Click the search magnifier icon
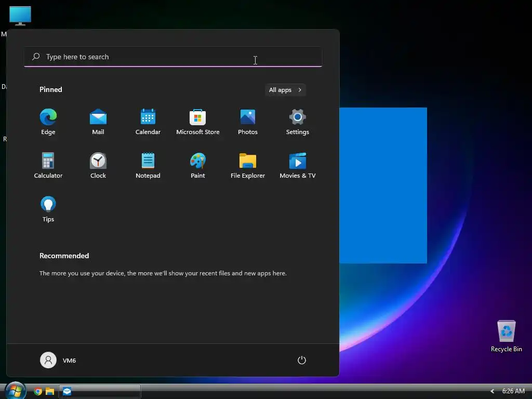This screenshot has width=532, height=399. click(x=36, y=56)
